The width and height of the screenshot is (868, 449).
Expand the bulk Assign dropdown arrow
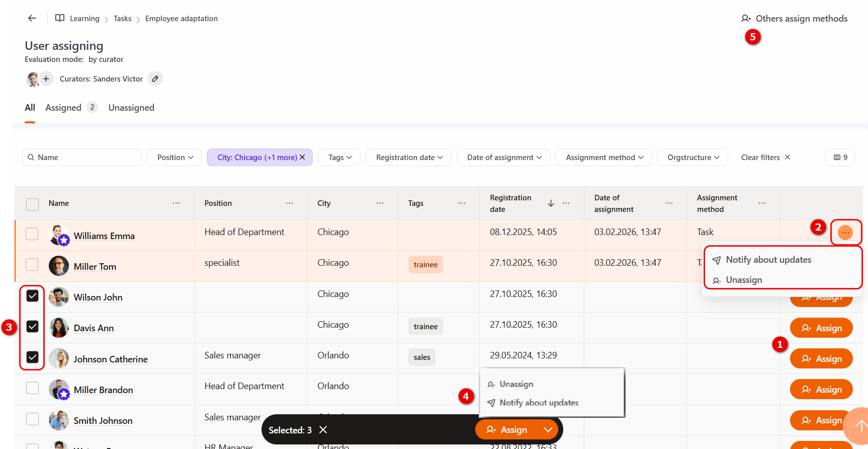coord(548,430)
